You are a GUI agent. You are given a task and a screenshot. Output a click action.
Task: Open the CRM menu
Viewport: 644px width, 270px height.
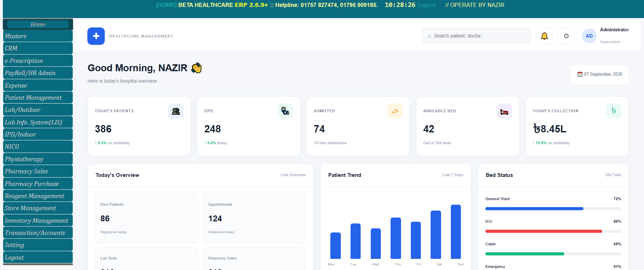tap(38, 48)
